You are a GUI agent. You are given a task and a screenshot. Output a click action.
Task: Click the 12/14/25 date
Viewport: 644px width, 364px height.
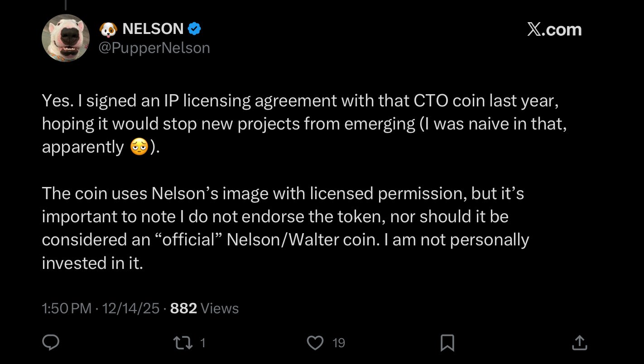(131, 309)
